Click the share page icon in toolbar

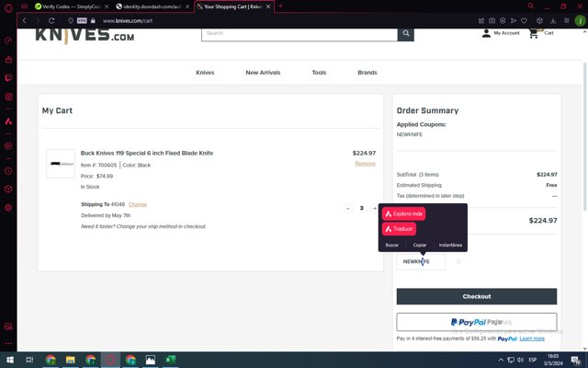[481, 20]
